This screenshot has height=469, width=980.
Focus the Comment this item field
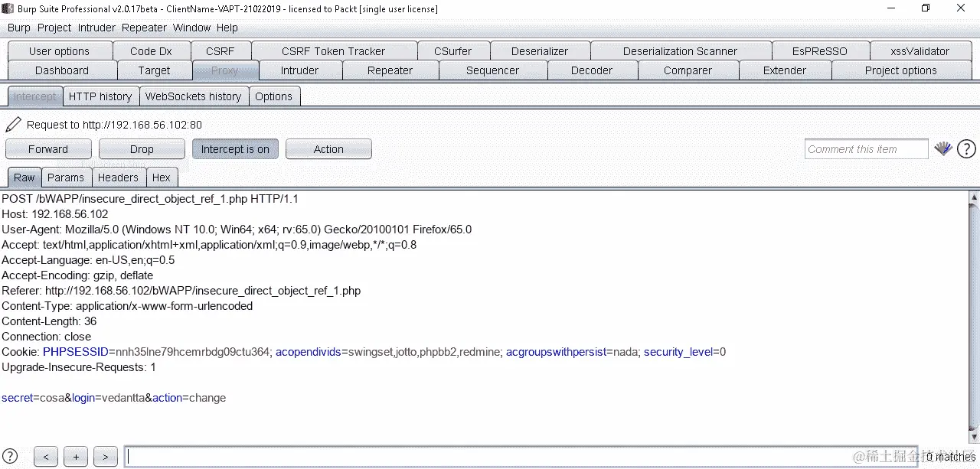(x=866, y=149)
